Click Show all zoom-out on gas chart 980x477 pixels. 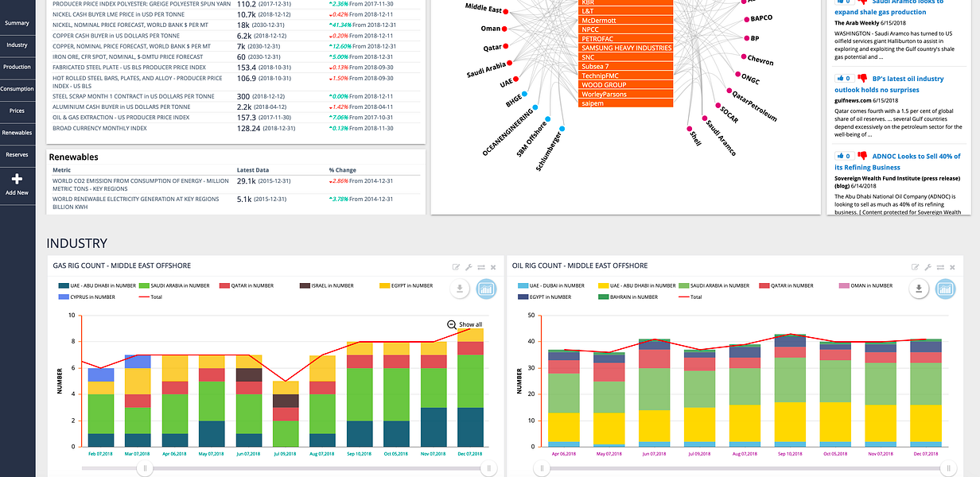465,324
